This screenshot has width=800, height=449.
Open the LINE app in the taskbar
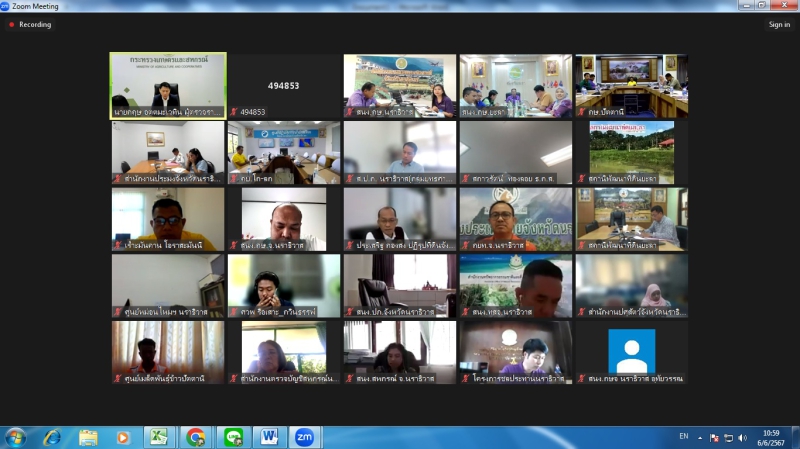click(x=233, y=437)
